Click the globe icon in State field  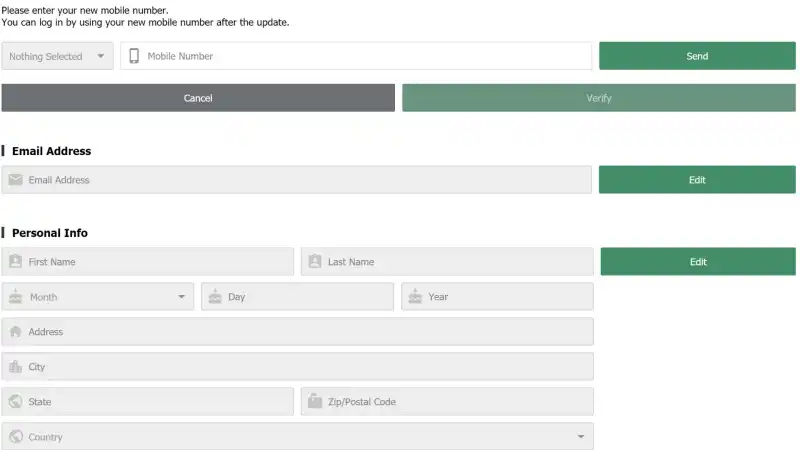click(15, 402)
